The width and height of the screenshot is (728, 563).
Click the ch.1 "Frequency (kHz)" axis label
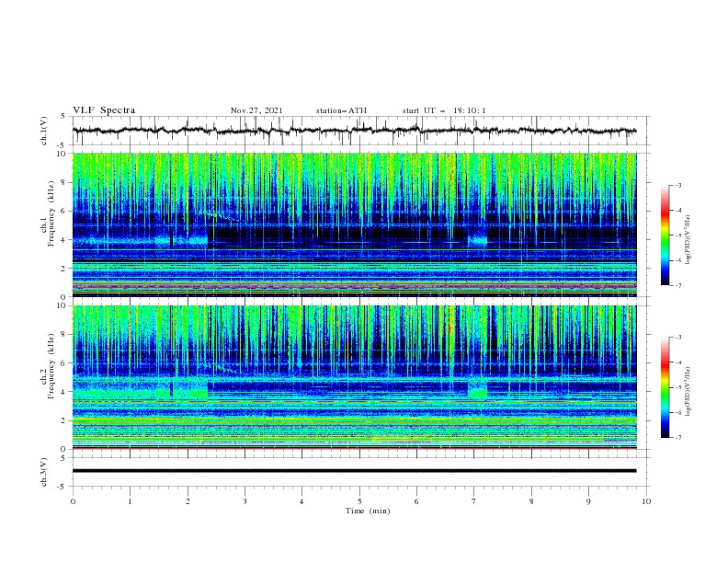51,213
